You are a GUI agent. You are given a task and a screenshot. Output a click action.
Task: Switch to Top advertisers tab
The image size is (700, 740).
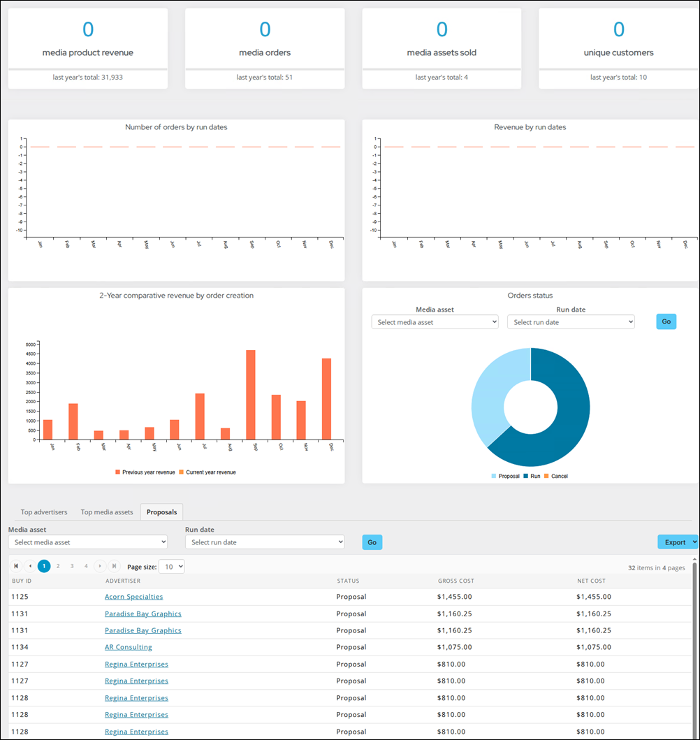coord(44,512)
